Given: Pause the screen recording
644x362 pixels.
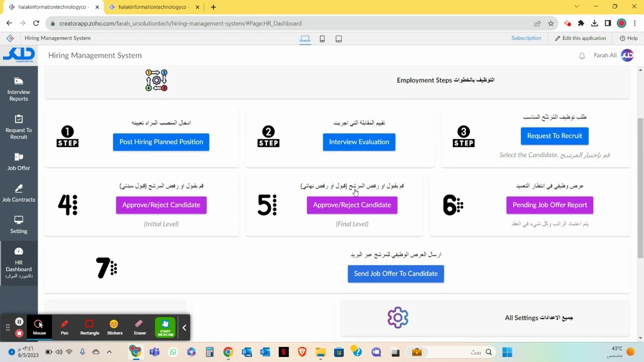Looking at the screenshot, I should (x=19, y=322).
